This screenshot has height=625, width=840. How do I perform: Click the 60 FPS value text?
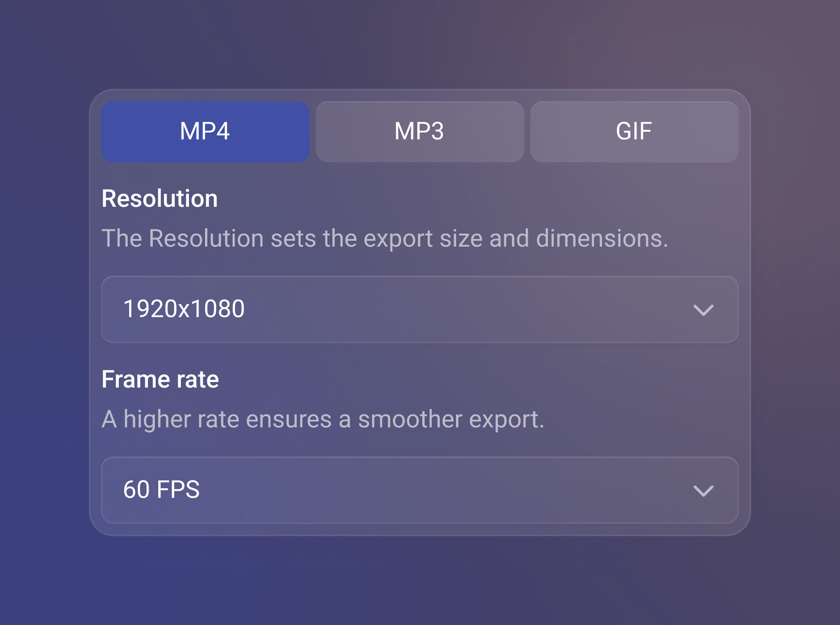click(161, 489)
